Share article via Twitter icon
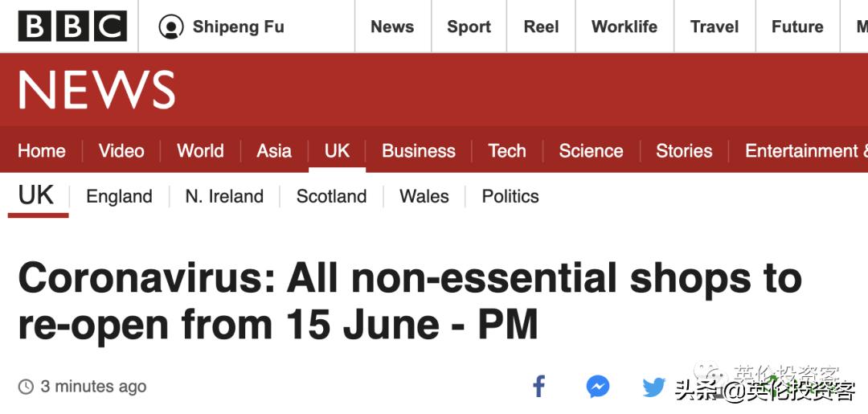The width and height of the screenshot is (868, 414). [x=654, y=387]
